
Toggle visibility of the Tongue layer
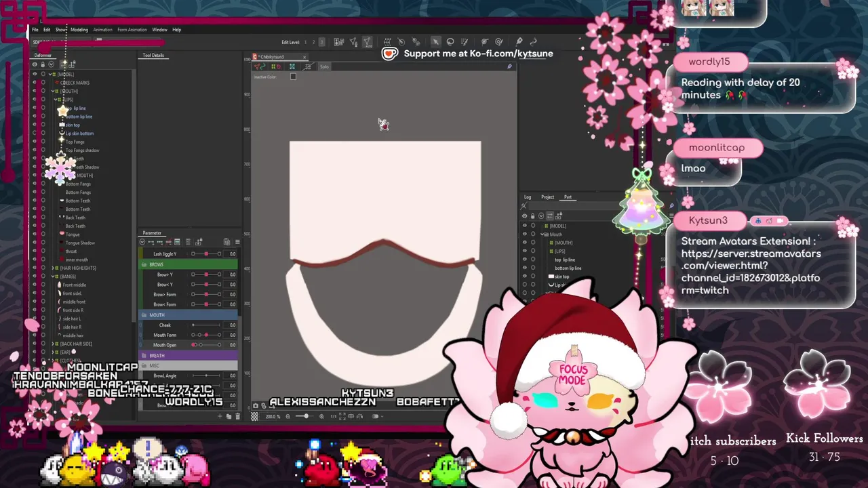pyautogui.click(x=35, y=235)
